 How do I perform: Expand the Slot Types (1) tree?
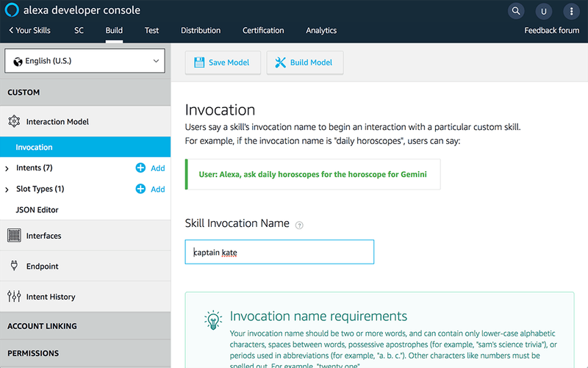(7, 190)
